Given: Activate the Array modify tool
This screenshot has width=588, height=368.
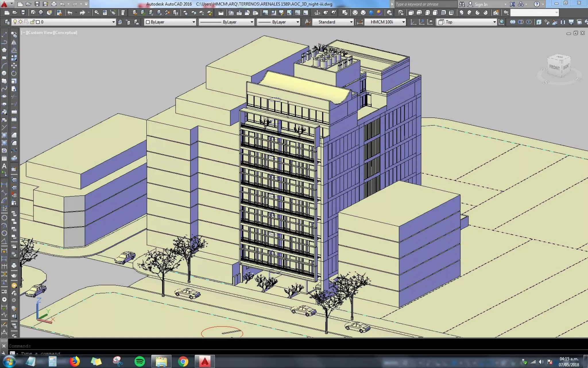Looking at the screenshot, I should (14, 58).
